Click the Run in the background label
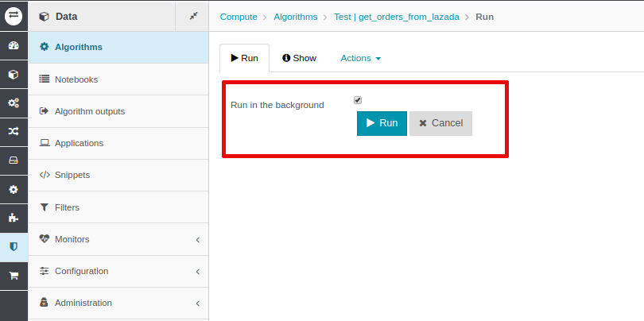Viewport: 644px width, 321px height. pos(277,105)
